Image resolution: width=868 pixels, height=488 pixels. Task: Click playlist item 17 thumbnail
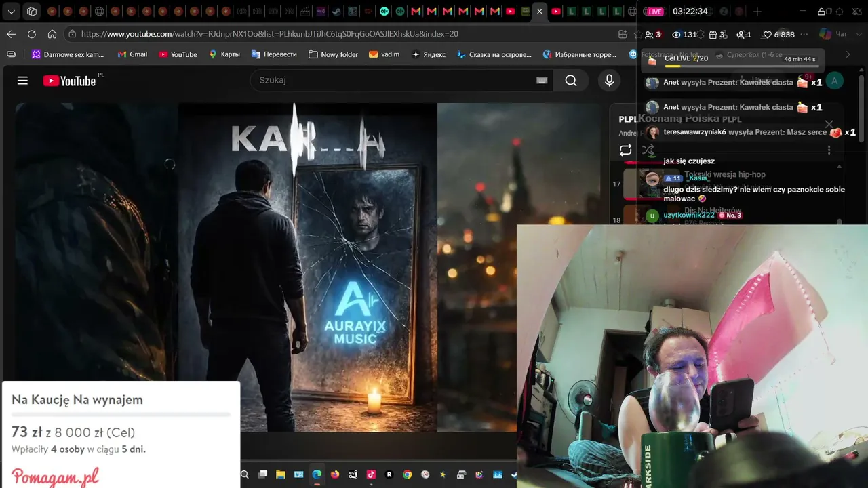pos(651,184)
